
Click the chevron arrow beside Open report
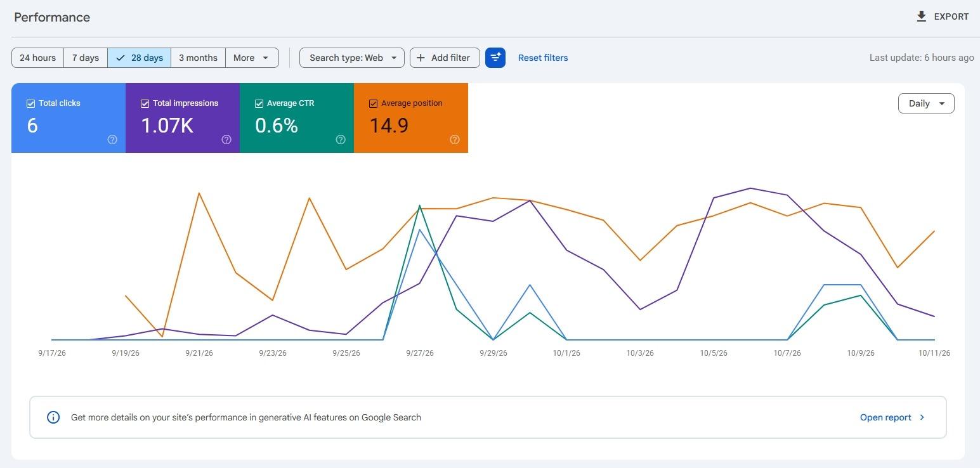point(922,417)
